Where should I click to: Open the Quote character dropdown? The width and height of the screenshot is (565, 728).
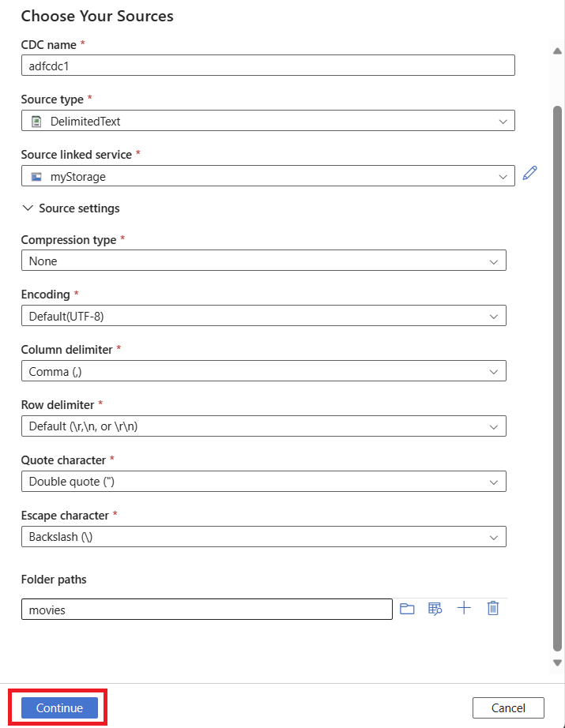click(x=262, y=482)
